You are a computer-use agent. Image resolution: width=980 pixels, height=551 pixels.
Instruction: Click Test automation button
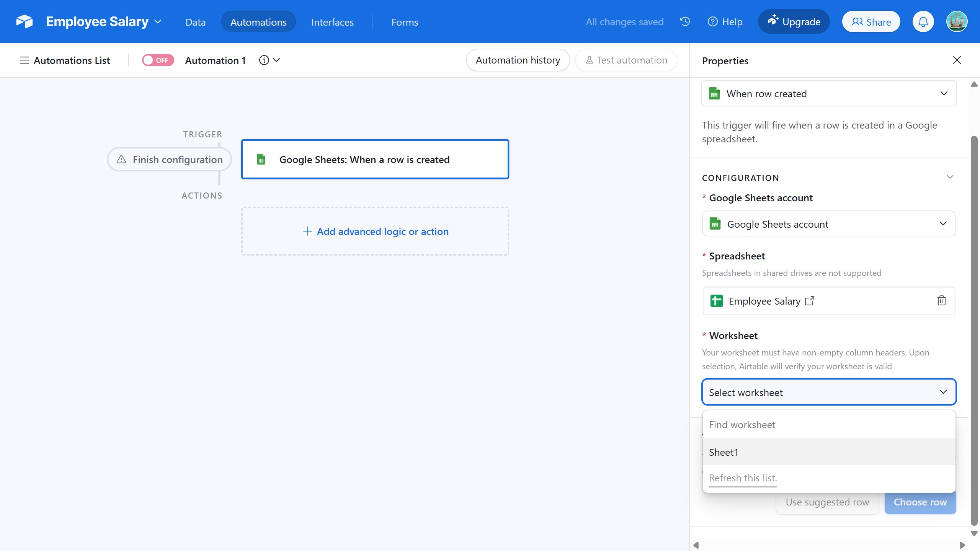pos(626,60)
